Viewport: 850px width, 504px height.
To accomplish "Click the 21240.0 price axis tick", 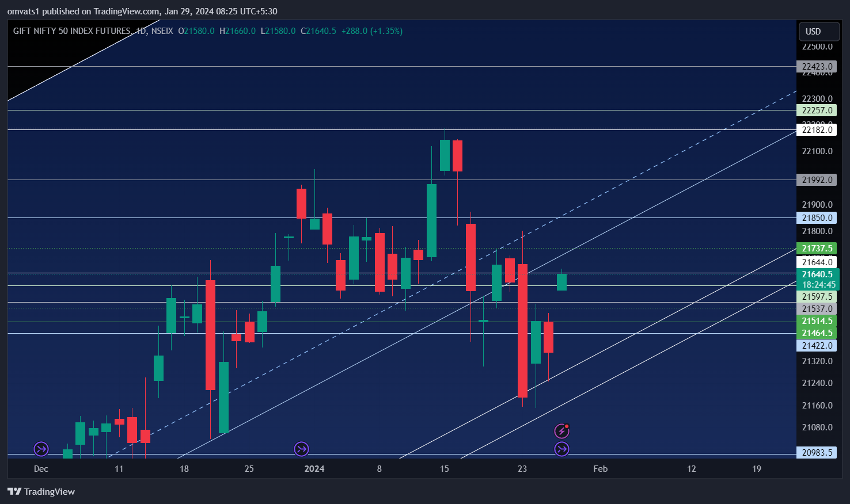I will pos(817,383).
